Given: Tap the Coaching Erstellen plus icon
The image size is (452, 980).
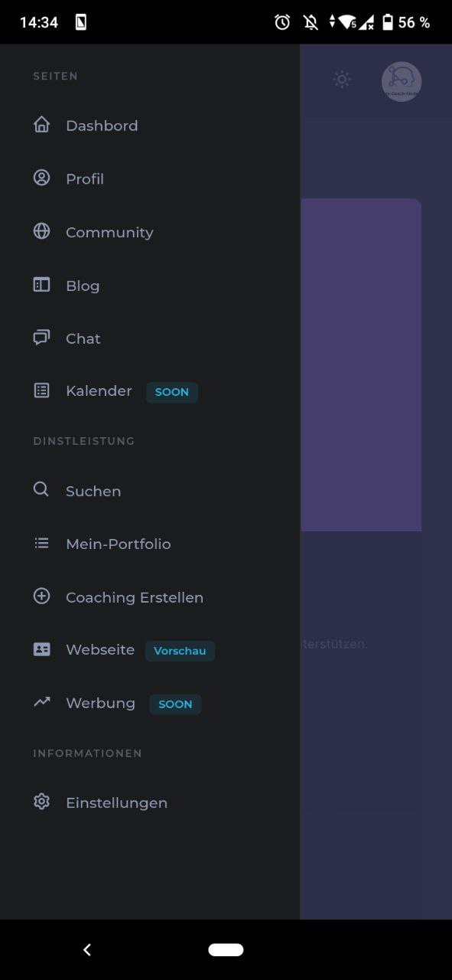Looking at the screenshot, I should (x=41, y=596).
